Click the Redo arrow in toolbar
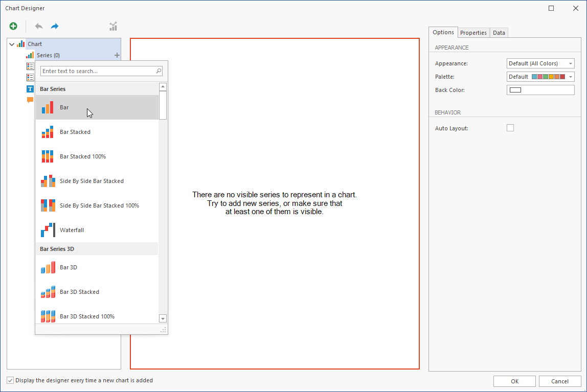587x392 pixels. click(x=55, y=26)
